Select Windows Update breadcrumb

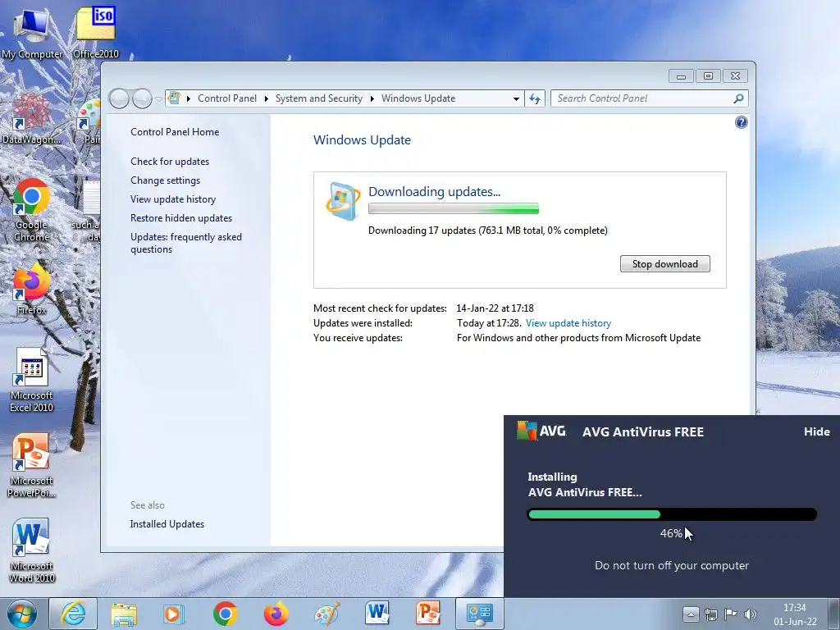(418, 98)
